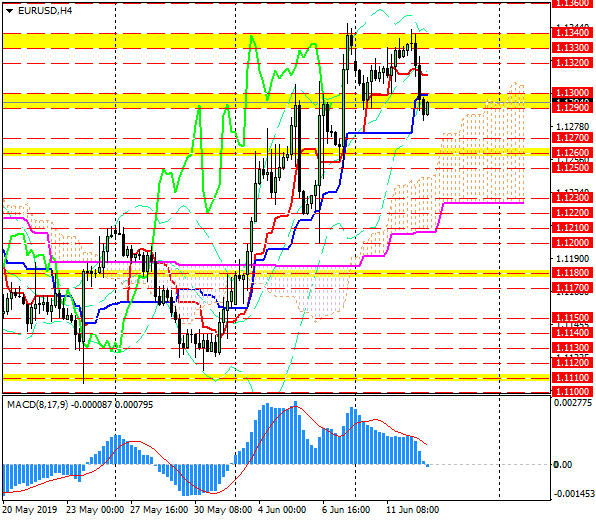Screen dimensions: 596x521
Task: Click the EURUSD,H4 symbol label
Action: point(45,11)
